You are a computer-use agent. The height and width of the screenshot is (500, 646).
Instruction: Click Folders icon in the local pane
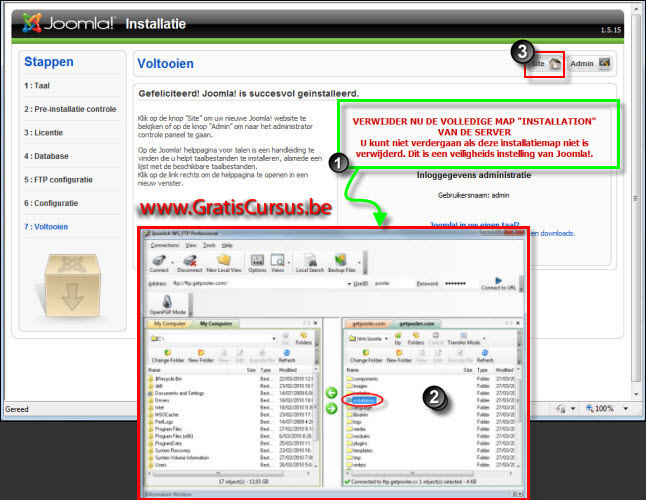(x=303, y=339)
